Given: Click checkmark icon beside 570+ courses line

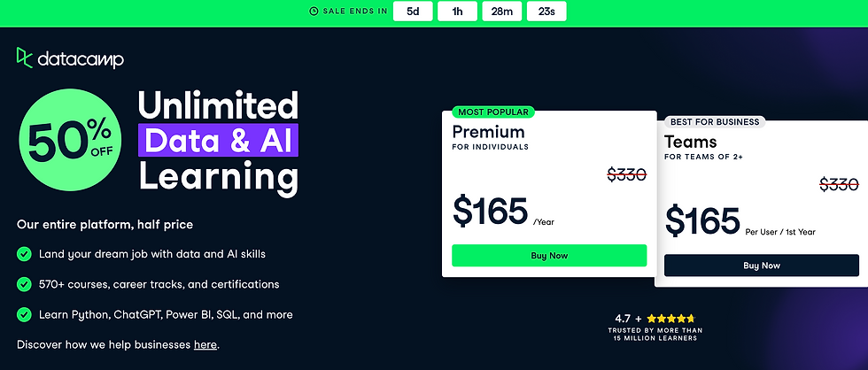Looking at the screenshot, I should point(24,284).
